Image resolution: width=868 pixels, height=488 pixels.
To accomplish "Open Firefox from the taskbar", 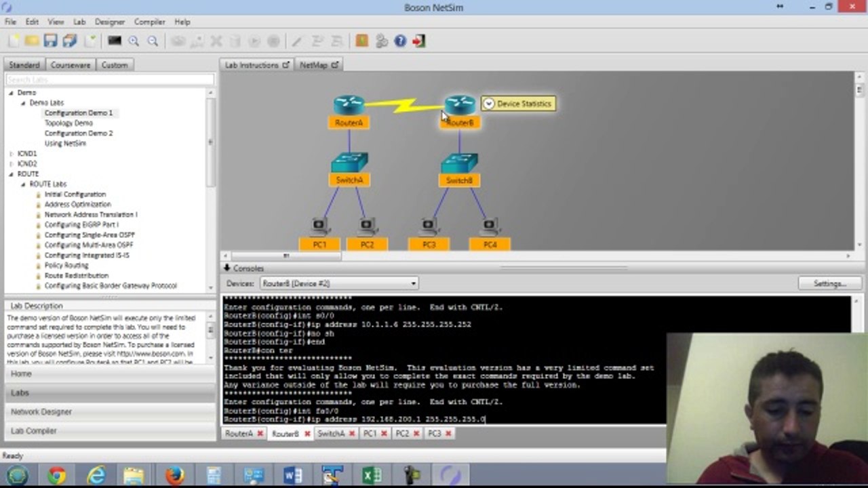I will (x=175, y=476).
